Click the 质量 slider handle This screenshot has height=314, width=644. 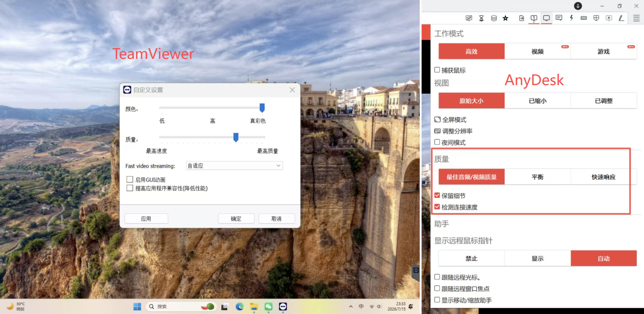coord(236,137)
